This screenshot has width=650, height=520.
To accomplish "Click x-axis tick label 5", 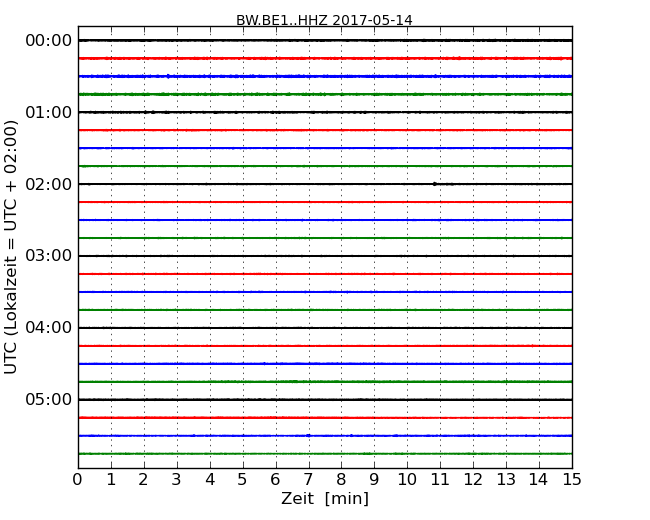I will pos(243,480).
